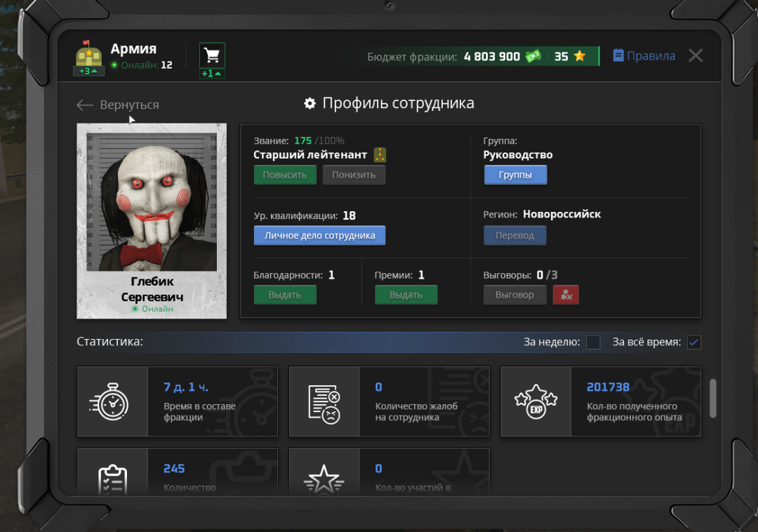Click the 245 statistic value
758x532 pixels.
[x=174, y=469]
